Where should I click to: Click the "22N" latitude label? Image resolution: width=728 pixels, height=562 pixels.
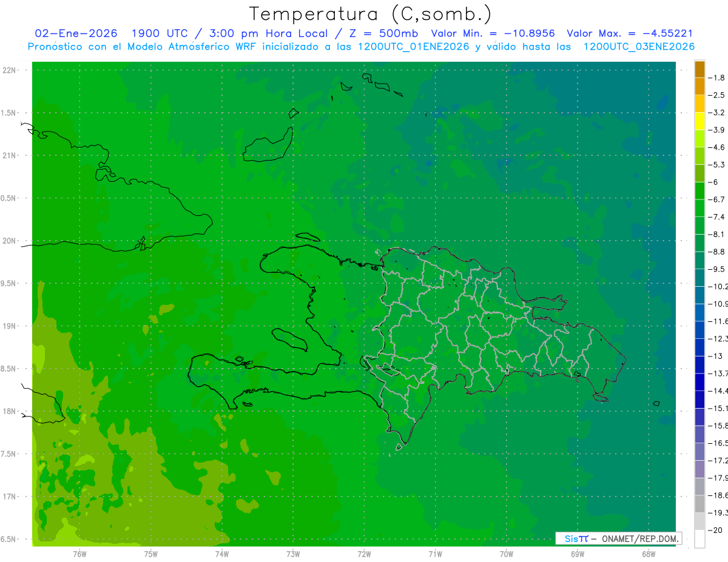(9, 70)
